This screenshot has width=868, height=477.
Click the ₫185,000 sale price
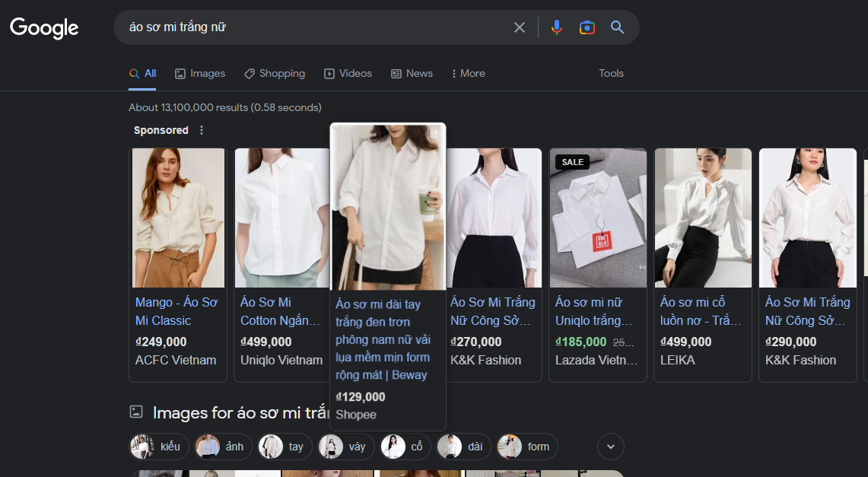tap(580, 342)
